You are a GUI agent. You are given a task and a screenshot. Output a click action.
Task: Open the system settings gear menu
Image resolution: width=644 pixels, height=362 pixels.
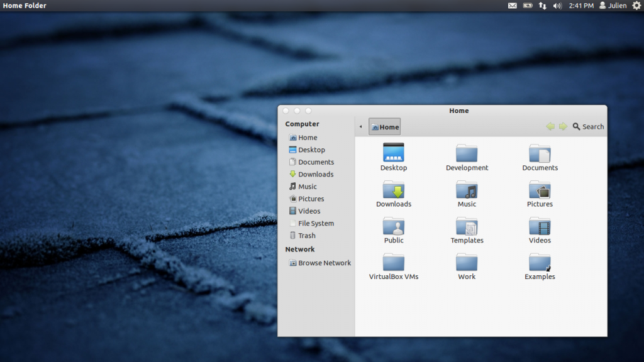[636, 6]
